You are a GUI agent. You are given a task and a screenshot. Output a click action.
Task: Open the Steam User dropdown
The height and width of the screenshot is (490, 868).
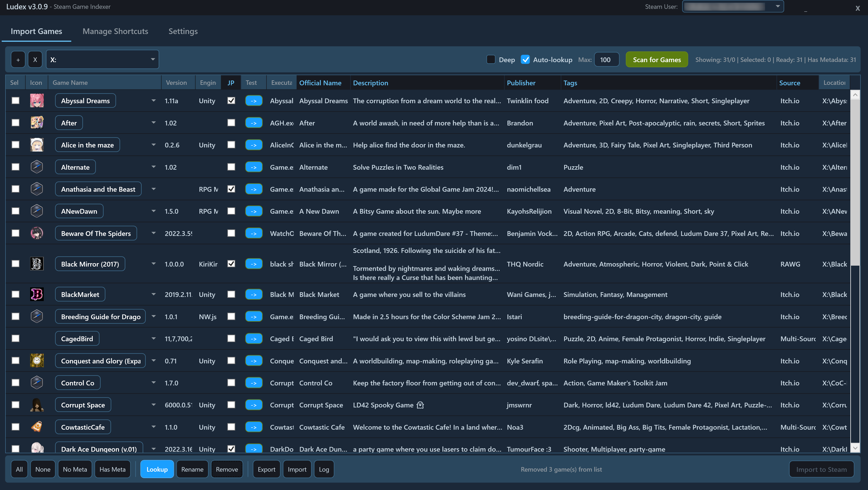(778, 6)
